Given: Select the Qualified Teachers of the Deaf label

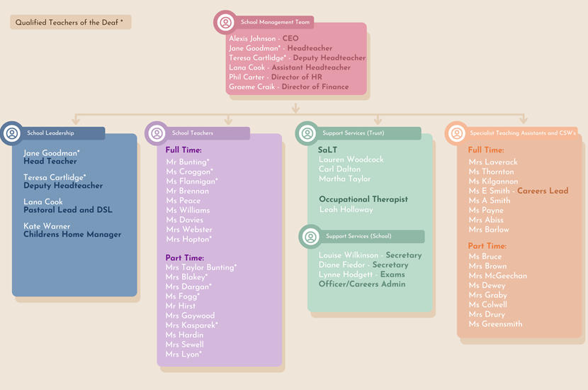Looking at the screenshot, I should (x=69, y=23).
